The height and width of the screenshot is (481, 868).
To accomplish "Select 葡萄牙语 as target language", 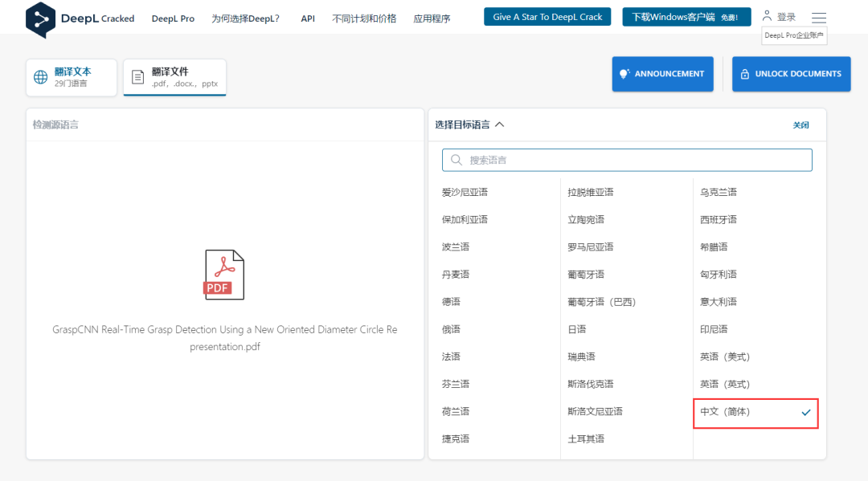I will (x=586, y=274).
